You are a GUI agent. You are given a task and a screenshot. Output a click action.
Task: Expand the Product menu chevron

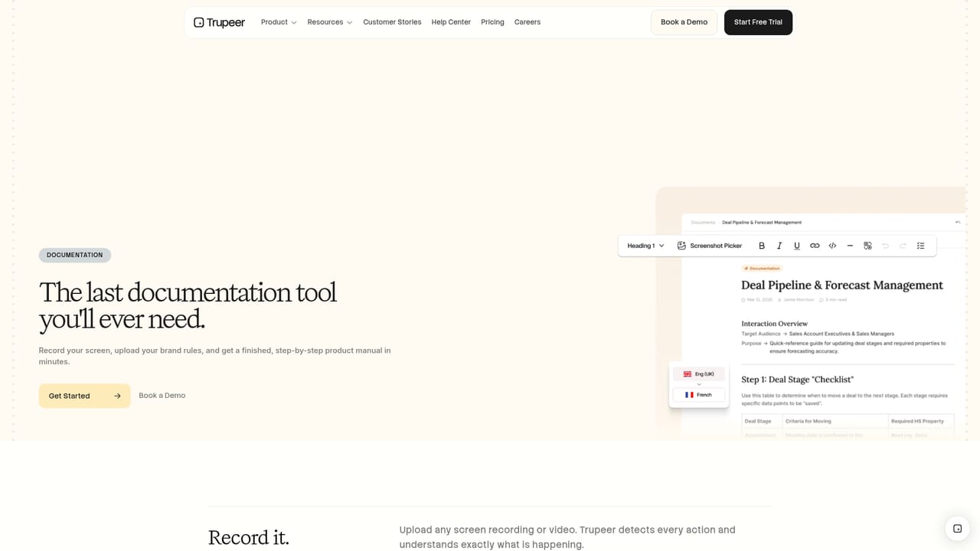pyautogui.click(x=294, y=23)
